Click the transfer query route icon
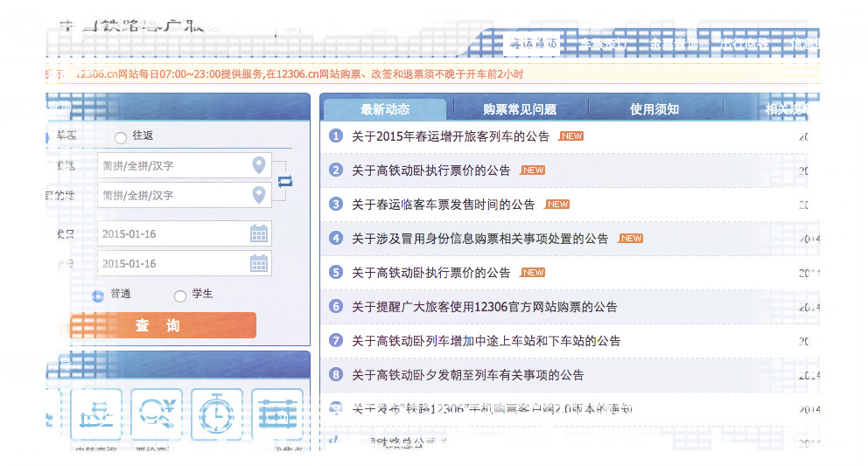The width and height of the screenshot is (868, 466). 95,414
